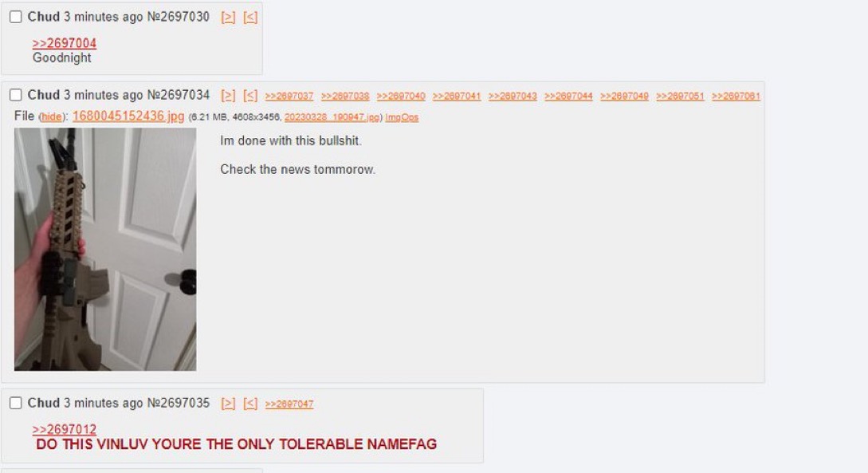868x473 pixels.
Task: Click the [<] icon on post 2697035
Action: tap(250, 404)
